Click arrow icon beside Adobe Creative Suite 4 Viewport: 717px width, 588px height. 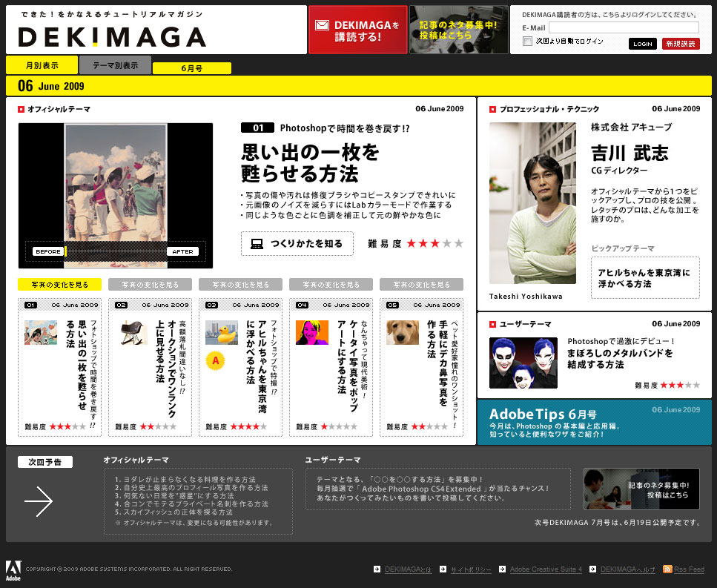(502, 569)
